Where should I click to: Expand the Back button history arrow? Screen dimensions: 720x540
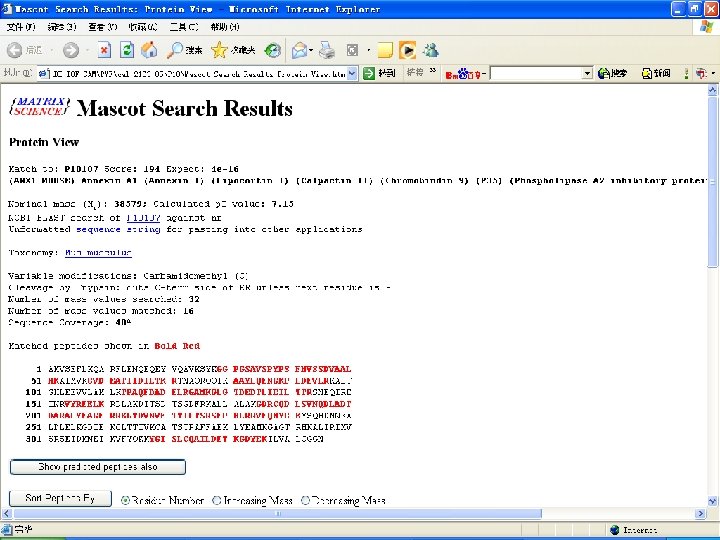51,50
